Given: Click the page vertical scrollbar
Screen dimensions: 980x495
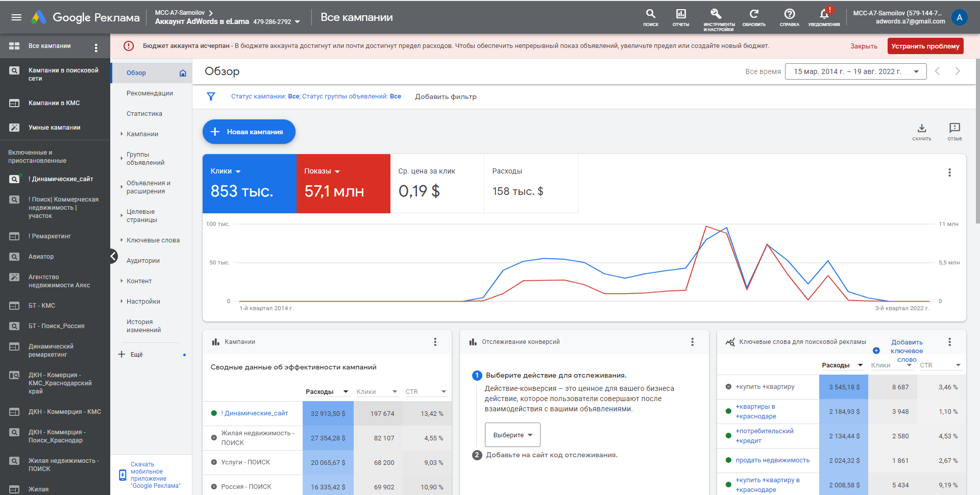Looking at the screenshot, I should pos(977,140).
